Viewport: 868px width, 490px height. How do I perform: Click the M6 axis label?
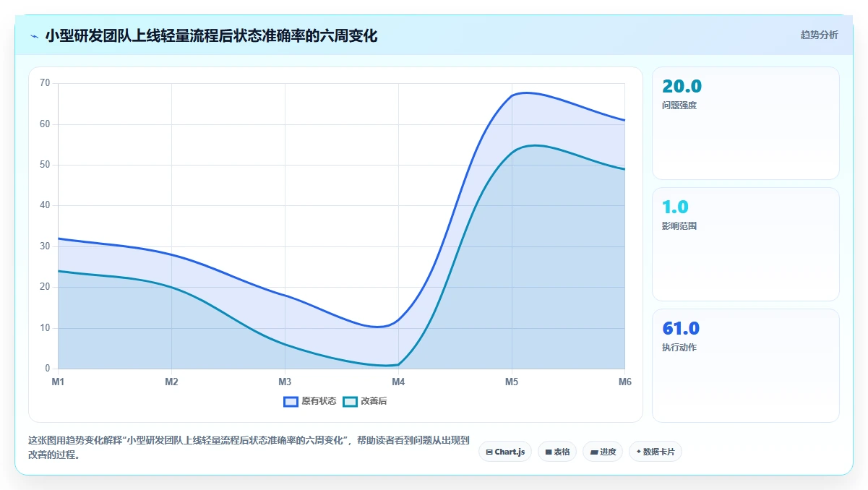(624, 382)
